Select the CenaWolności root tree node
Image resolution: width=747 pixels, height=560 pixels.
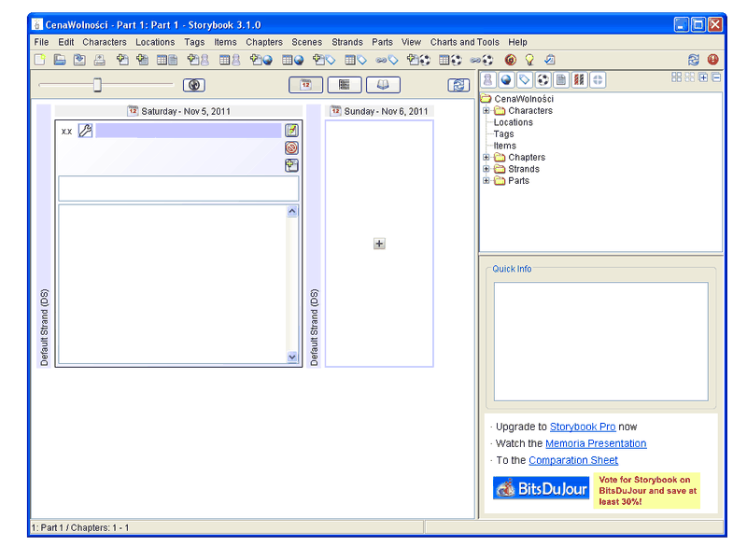tap(524, 99)
